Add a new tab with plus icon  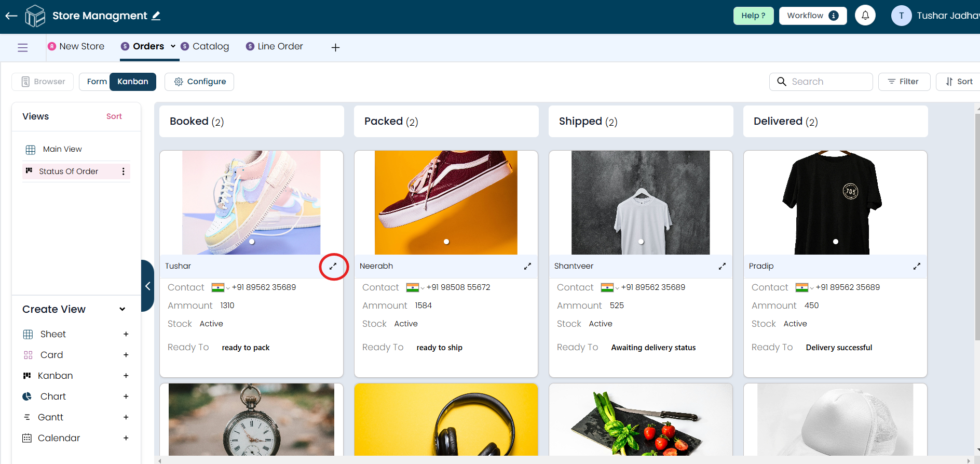coord(335,47)
